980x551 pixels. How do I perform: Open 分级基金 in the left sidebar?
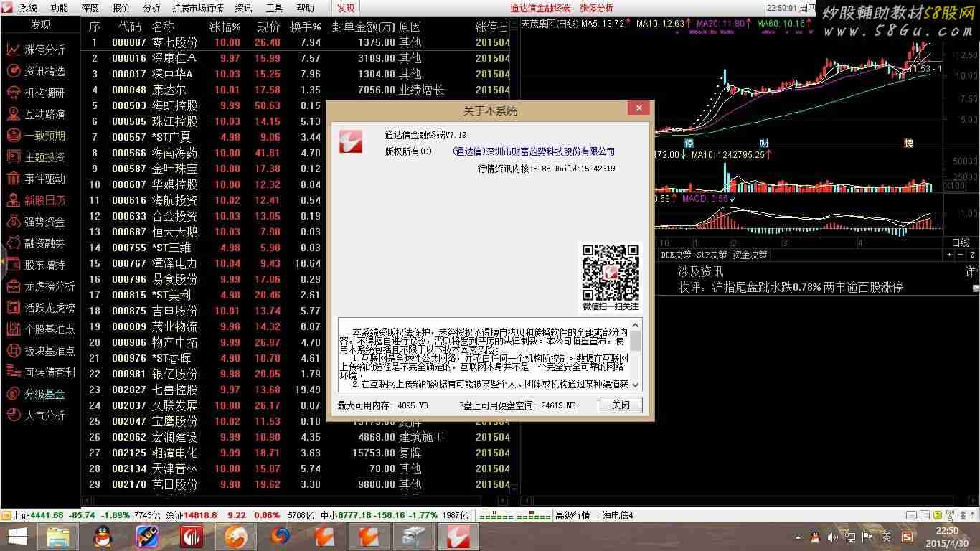click(x=44, y=394)
